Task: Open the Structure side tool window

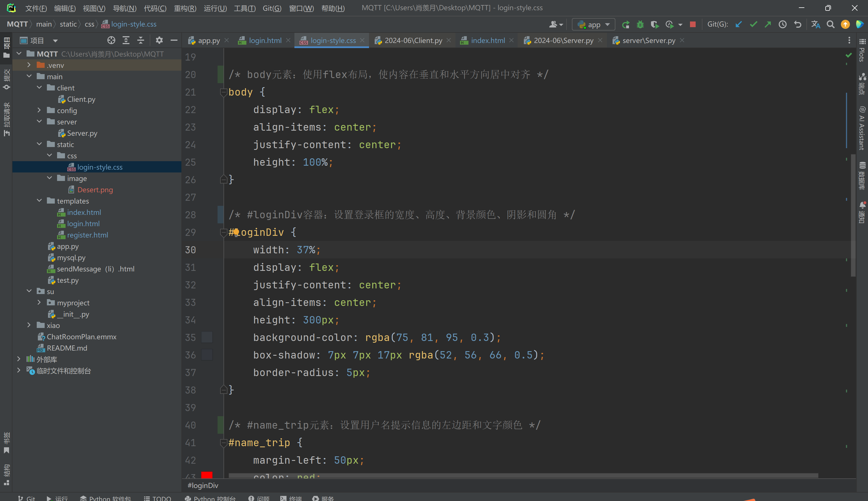Action: point(6,475)
